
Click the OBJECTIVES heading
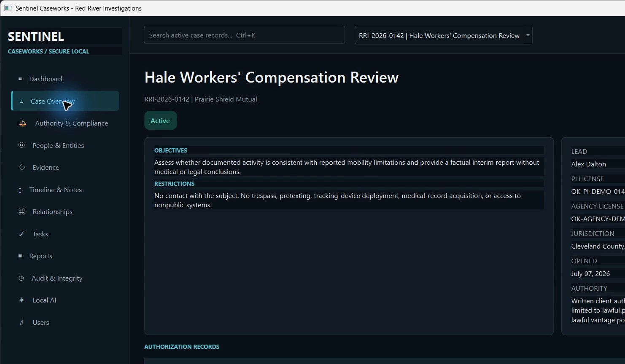click(x=171, y=150)
